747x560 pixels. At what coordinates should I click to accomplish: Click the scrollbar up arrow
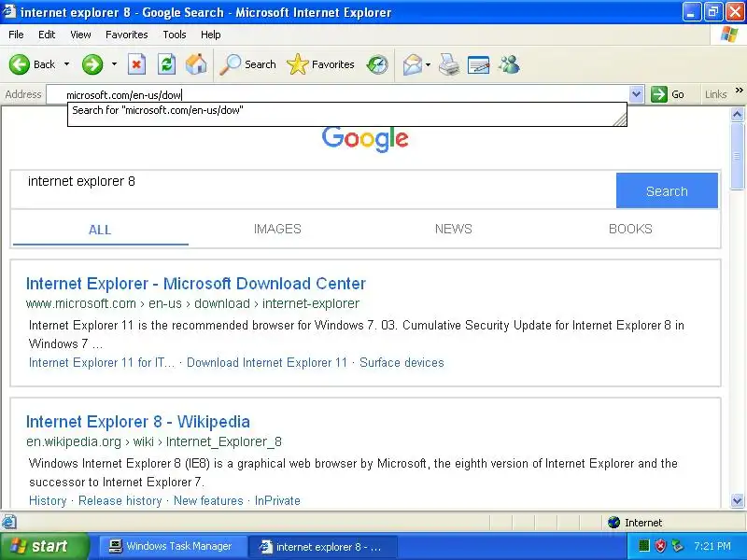tap(737, 114)
